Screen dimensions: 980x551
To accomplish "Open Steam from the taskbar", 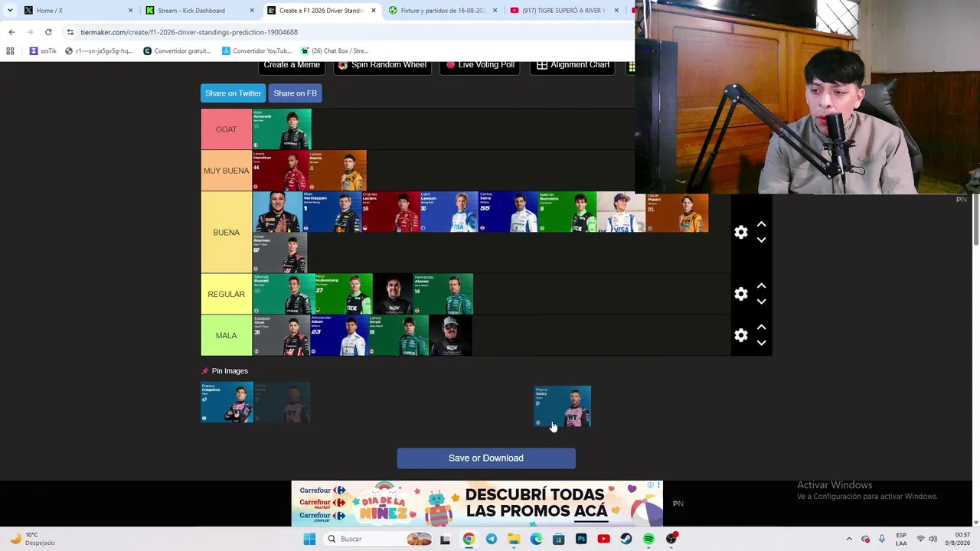I will 626,539.
